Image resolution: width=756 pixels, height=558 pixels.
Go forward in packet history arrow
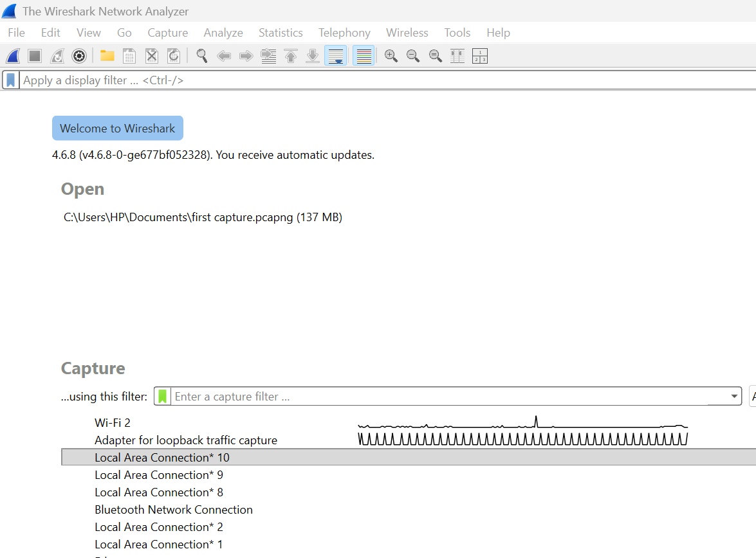(x=246, y=56)
